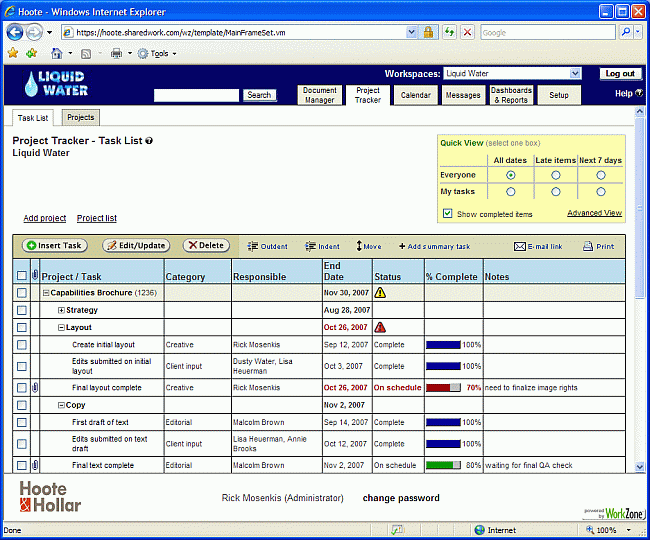Refresh the page with the green arrows icon
The height and width of the screenshot is (540, 650).
(449, 32)
